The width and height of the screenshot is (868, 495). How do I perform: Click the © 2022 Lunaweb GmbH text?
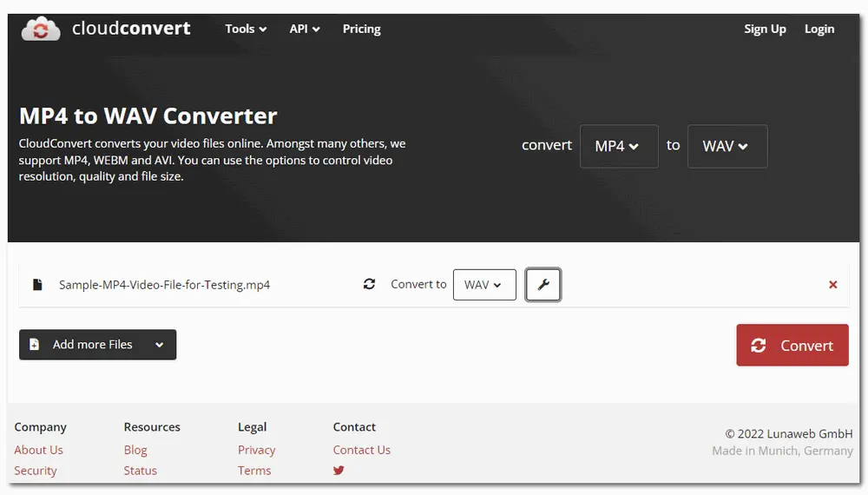[789, 433]
